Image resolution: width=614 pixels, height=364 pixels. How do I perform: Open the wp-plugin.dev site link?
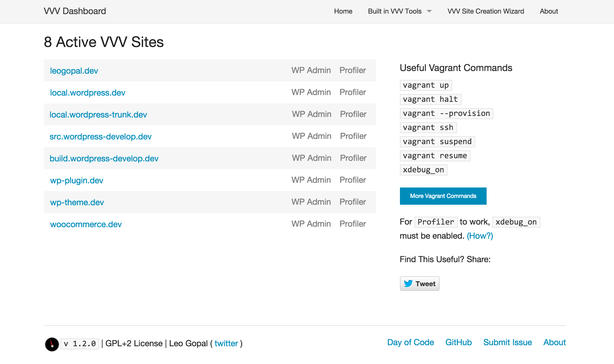(76, 180)
